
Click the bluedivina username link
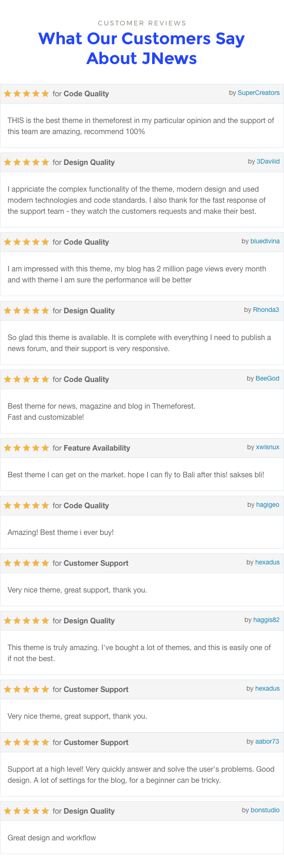click(x=265, y=241)
